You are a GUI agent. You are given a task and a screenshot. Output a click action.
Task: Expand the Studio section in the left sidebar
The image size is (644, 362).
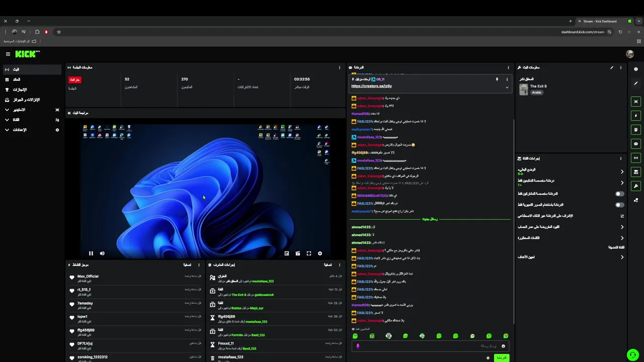7,110
